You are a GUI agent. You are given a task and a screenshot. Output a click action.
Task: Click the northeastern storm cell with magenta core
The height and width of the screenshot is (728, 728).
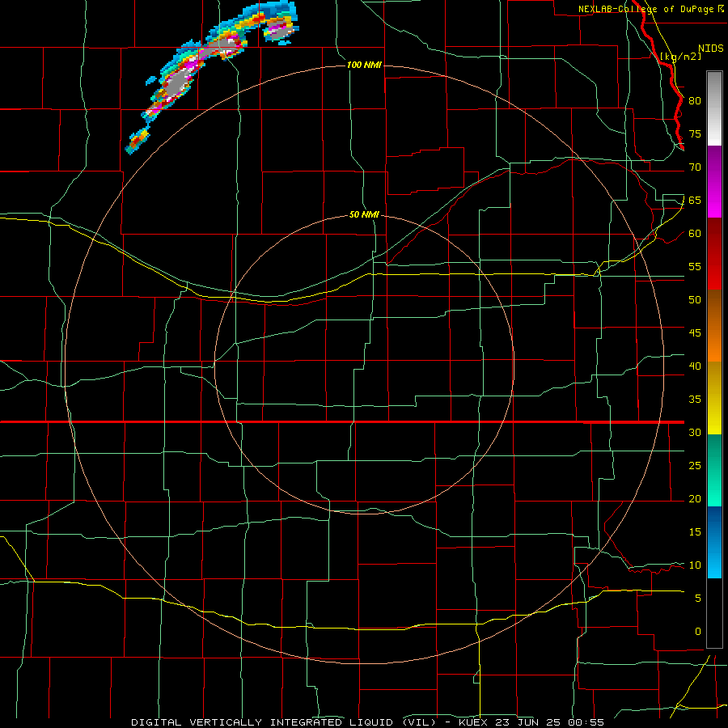click(280, 31)
